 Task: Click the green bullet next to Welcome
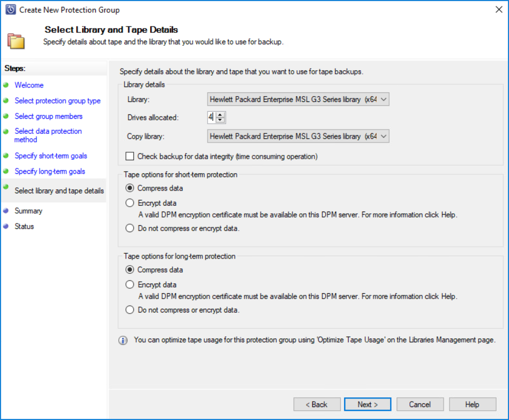tap(6, 85)
